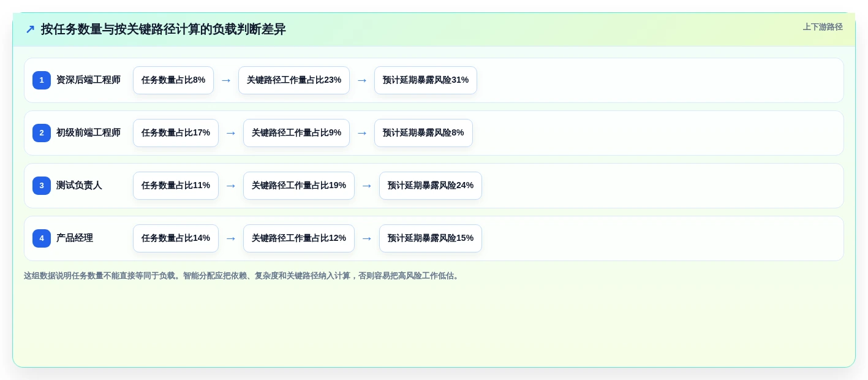
Task: Select step badge 4 for 产品经理
Action: point(42,238)
